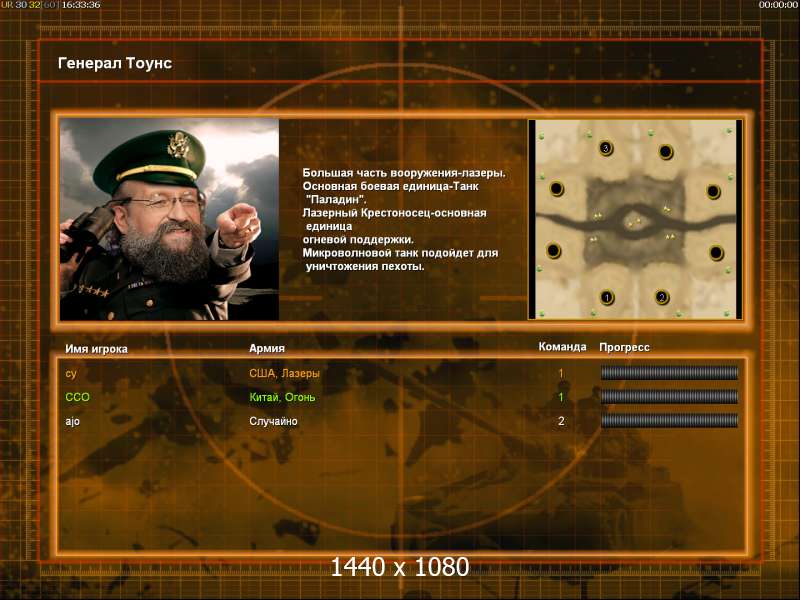Click the progress bar for player ССО
Image resolution: width=800 pixels, height=600 pixels.
(x=669, y=396)
